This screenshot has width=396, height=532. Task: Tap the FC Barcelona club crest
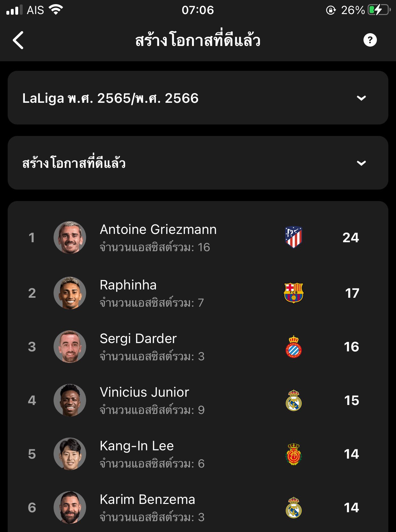(x=293, y=293)
